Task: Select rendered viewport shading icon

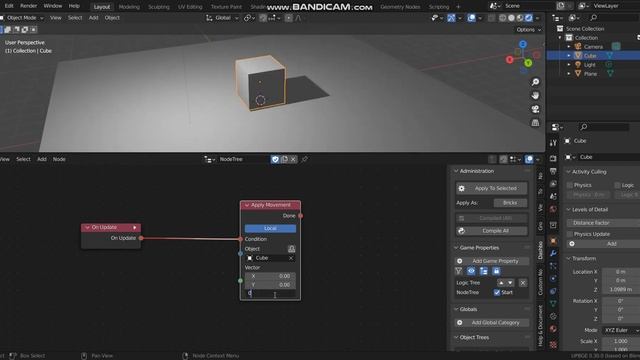Action: pos(529,18)
